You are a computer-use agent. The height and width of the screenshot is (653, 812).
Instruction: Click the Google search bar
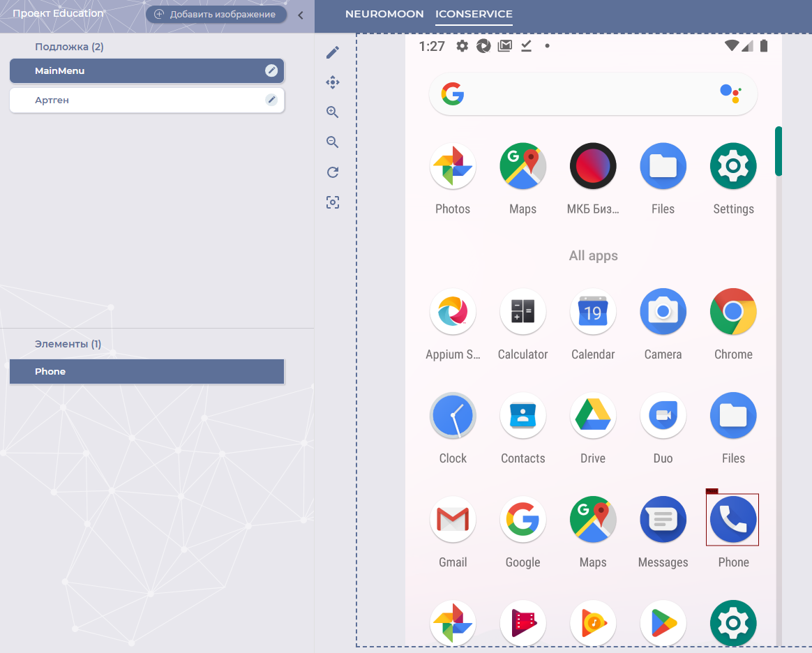click(x=593, y=94)
